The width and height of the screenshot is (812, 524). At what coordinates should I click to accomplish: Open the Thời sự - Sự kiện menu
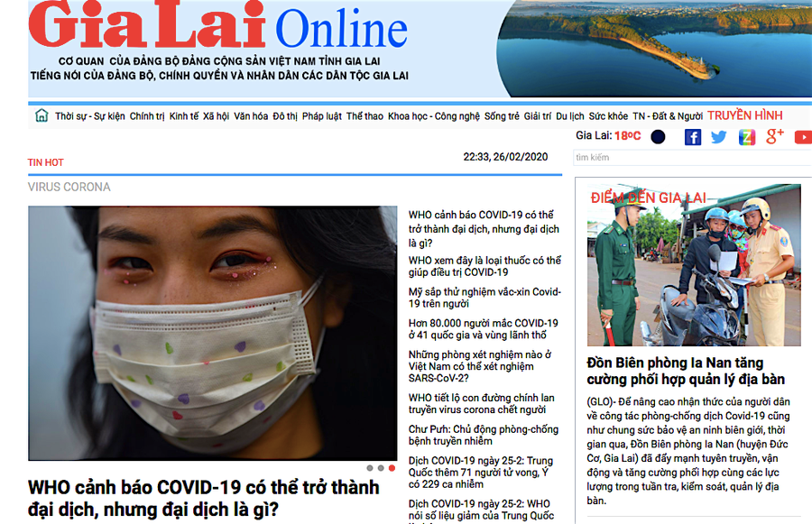[90, 116]
